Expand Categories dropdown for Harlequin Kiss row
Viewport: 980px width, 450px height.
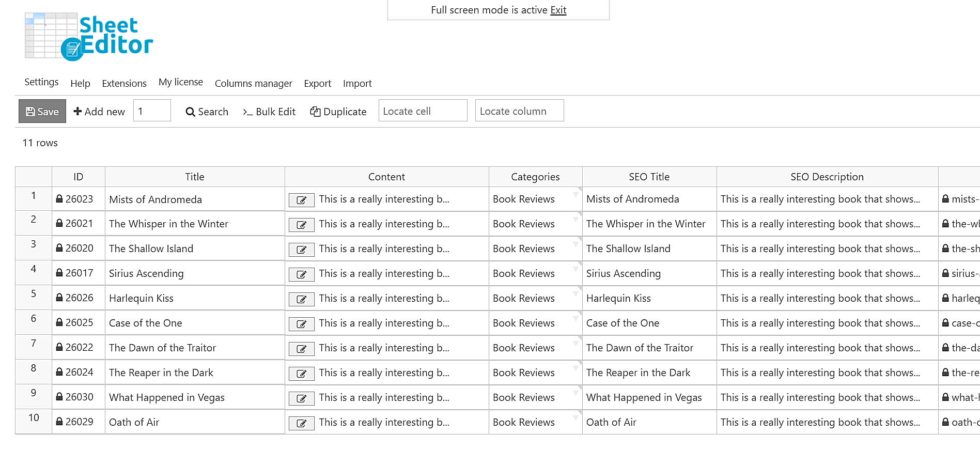point(575,293)
